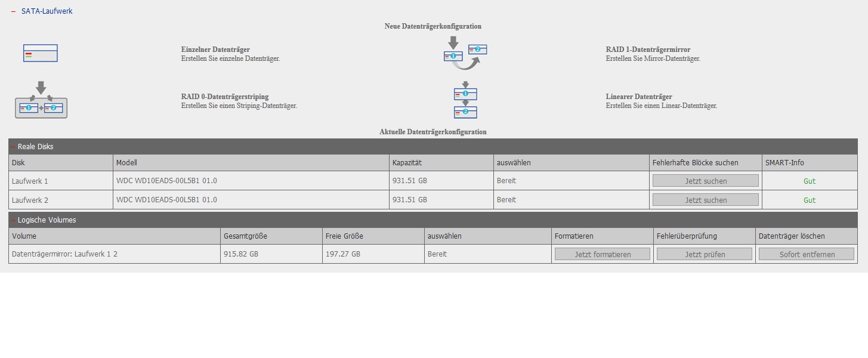This screenshot has height=358, width=868.
Task: Click the Fehlerüberprüfung column header
Action: 705,236
